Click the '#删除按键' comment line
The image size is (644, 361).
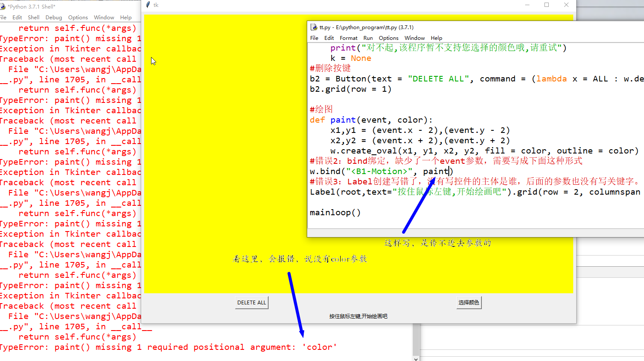330,68
